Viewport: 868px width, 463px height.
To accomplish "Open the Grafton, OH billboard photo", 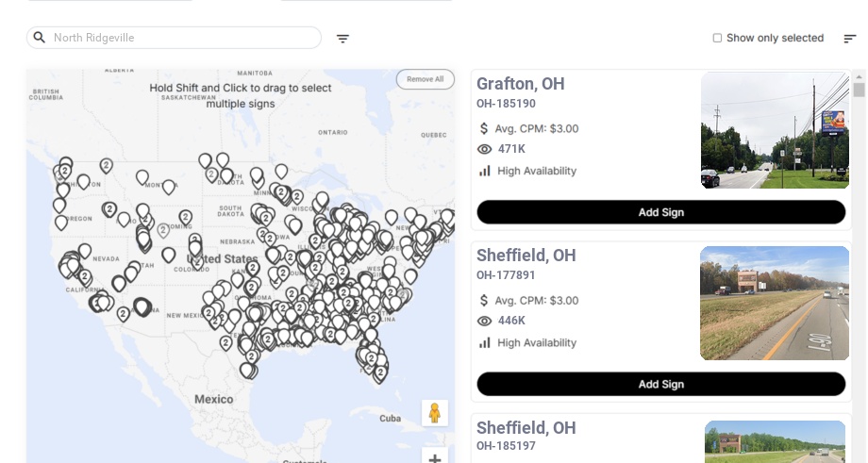I will point(775,130).
